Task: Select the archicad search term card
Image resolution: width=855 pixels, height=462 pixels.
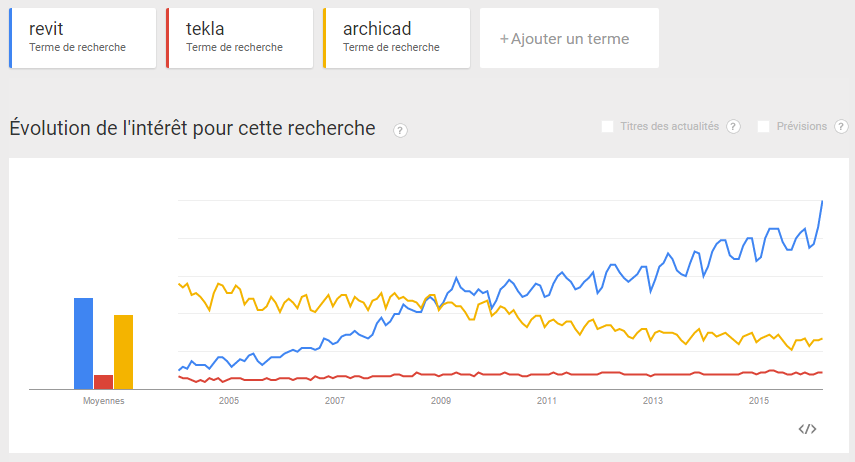Action: click(x=397, y=38)
